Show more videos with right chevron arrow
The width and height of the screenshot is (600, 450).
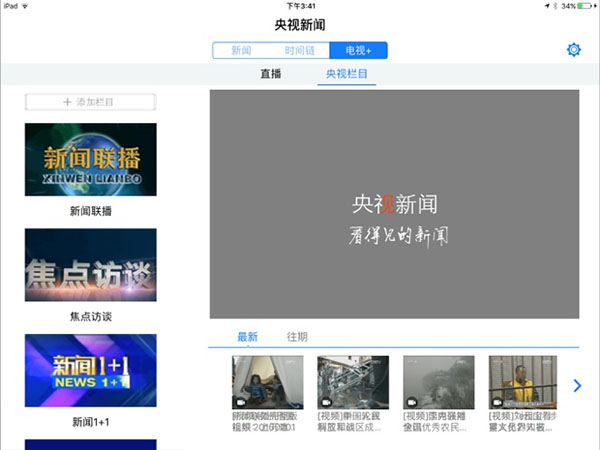point(577,386)
